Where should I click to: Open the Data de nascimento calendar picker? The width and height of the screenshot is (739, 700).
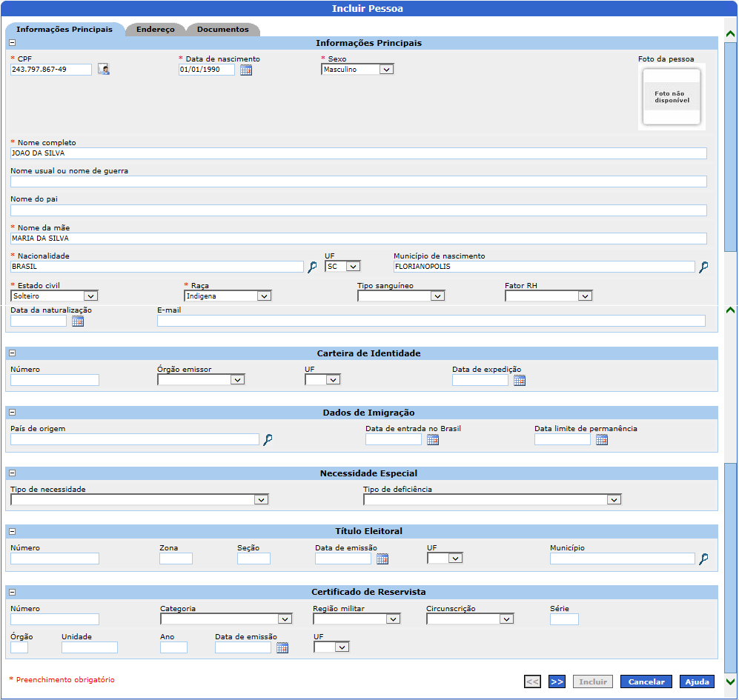click(246, 70)
